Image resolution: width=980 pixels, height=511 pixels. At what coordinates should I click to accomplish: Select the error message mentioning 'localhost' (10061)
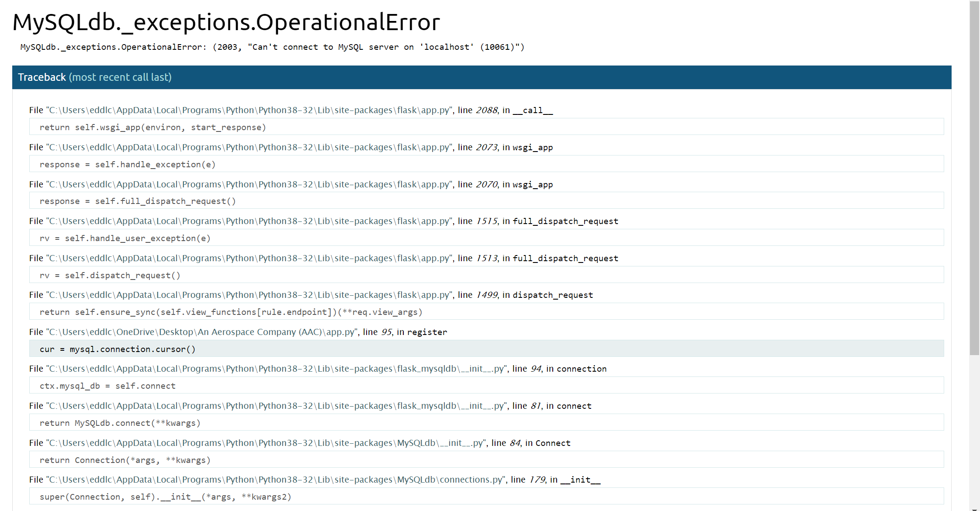[x=272, y=47]
